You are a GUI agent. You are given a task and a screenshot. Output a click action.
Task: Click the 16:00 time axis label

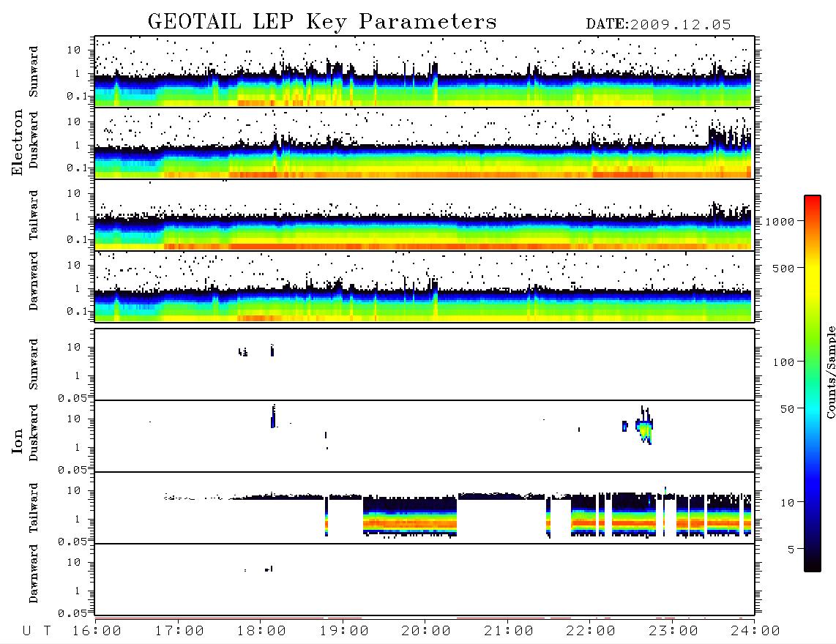(97, 632)
